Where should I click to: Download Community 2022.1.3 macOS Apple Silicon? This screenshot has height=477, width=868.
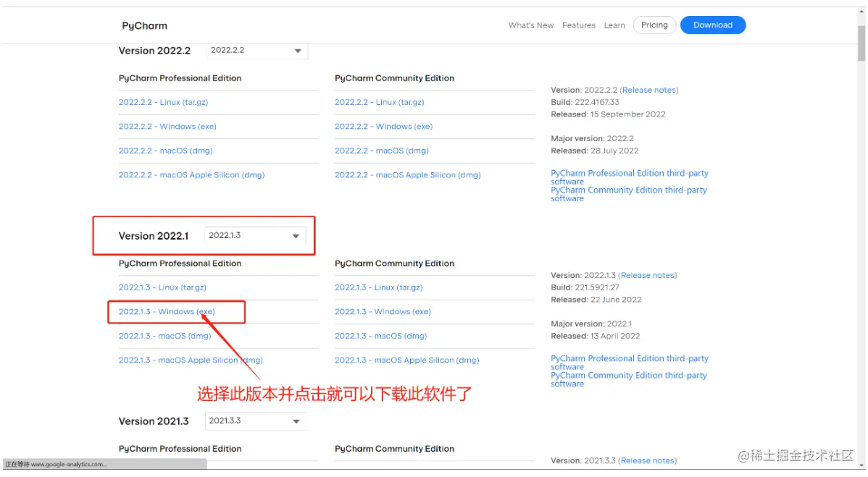[407, 360]
